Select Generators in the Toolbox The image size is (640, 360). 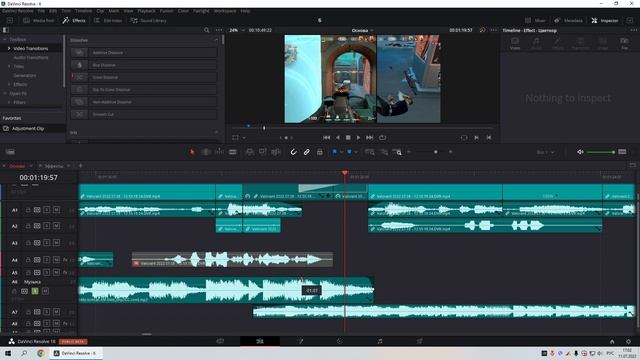coord(24,76)
